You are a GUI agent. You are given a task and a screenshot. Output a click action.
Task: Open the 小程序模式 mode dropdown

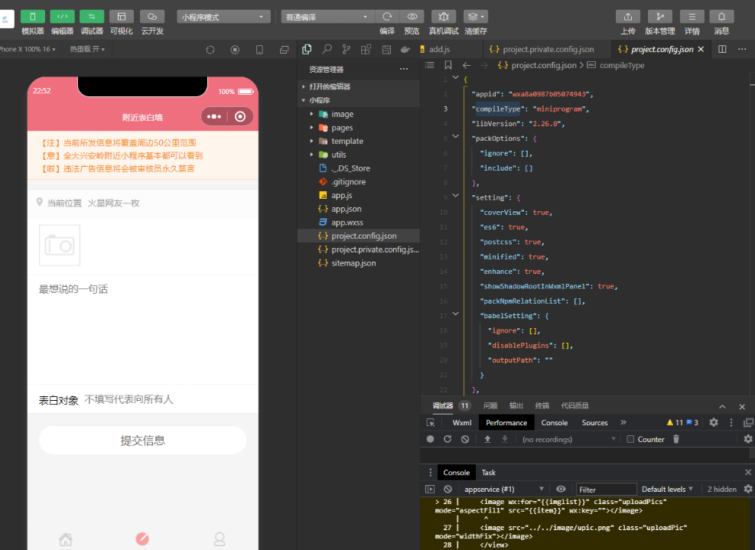(x=223, y=17)
